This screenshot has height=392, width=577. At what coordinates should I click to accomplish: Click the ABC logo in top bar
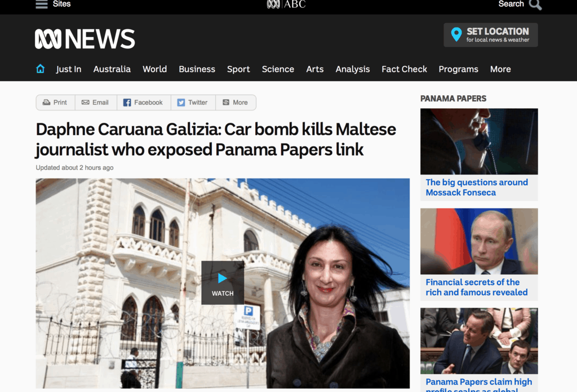(286, 5)
